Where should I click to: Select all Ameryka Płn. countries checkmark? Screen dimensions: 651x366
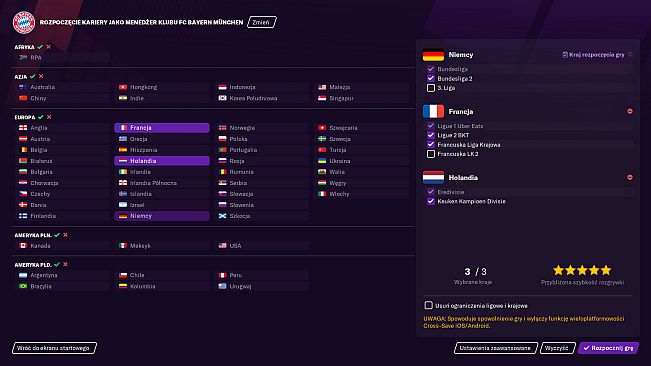click(x=57, y=235)
